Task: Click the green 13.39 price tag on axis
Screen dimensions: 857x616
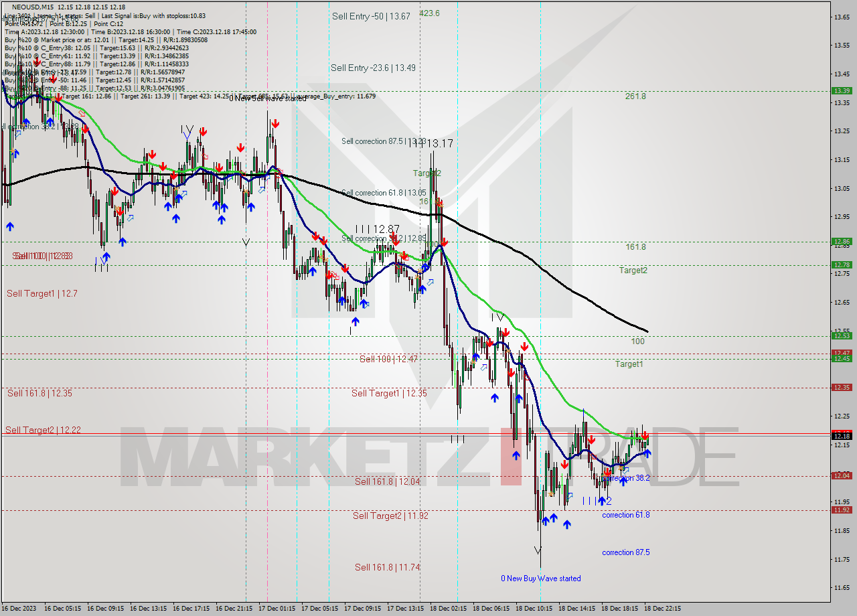Action: [842, 90]
